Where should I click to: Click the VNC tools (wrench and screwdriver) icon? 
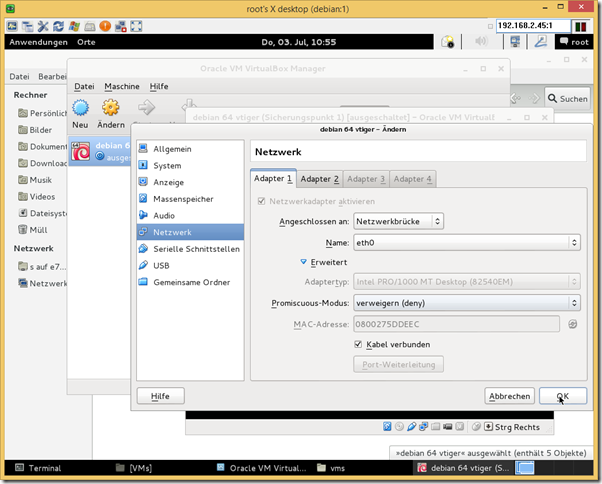point(43,26)
